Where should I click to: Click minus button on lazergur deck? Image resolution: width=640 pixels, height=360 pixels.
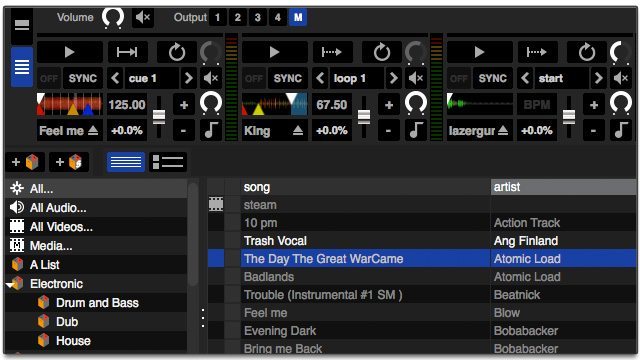594,131
